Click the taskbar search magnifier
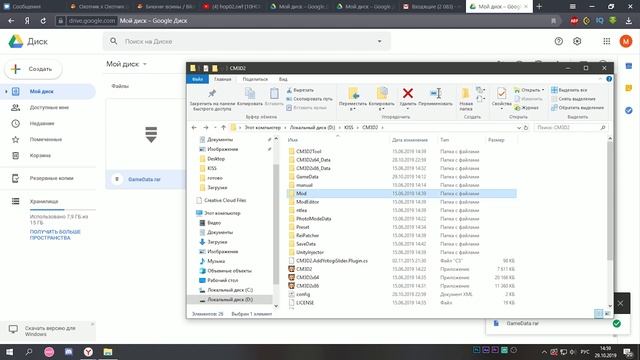The image size is (640, 360). tap(29, 352)
